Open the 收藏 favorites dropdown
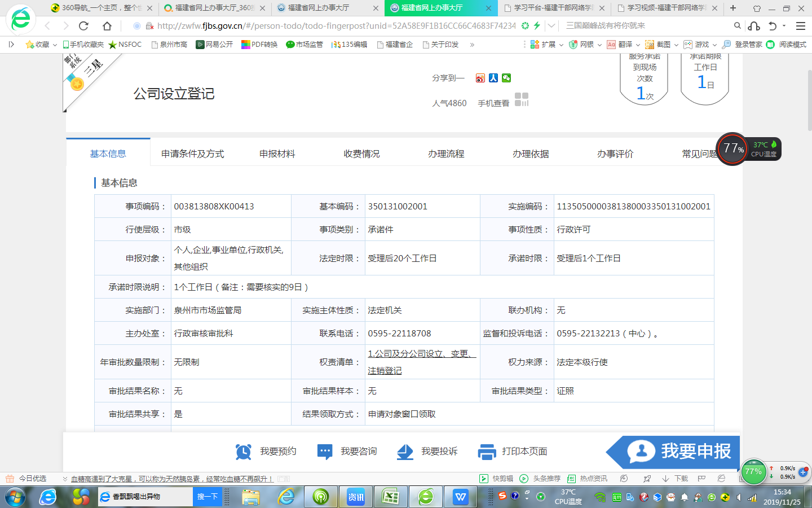 tap(42, 45)
